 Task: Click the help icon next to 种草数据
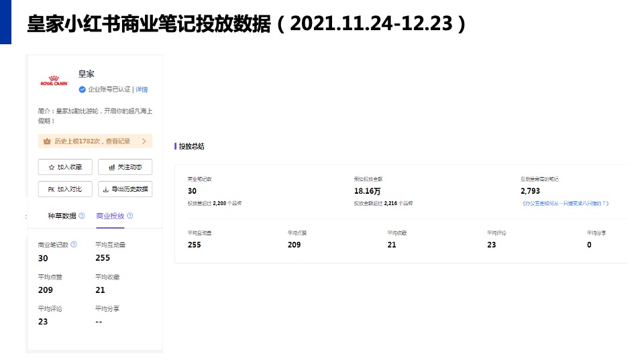[x=82, y=215]
